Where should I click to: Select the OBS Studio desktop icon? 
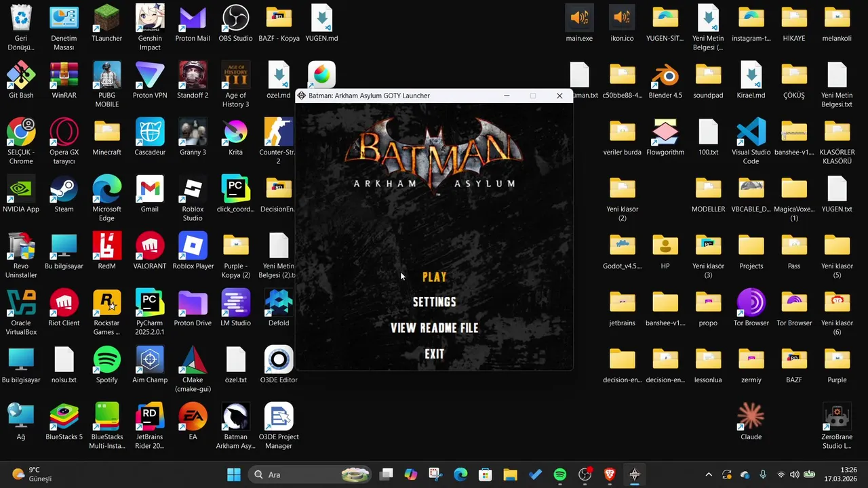[x=235, y=24]
